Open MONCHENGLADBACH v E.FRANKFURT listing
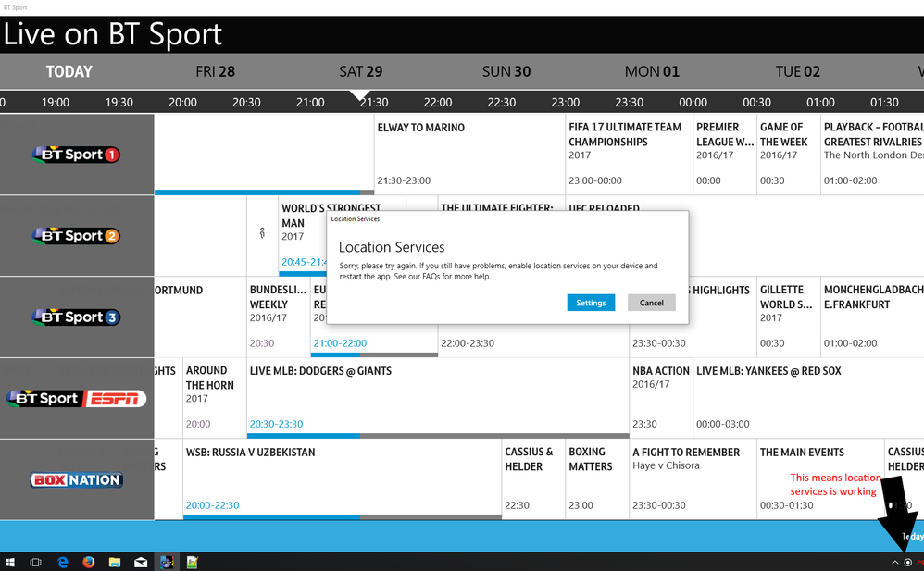The width and height of the screenshot is (924, 571). (873, 317)
